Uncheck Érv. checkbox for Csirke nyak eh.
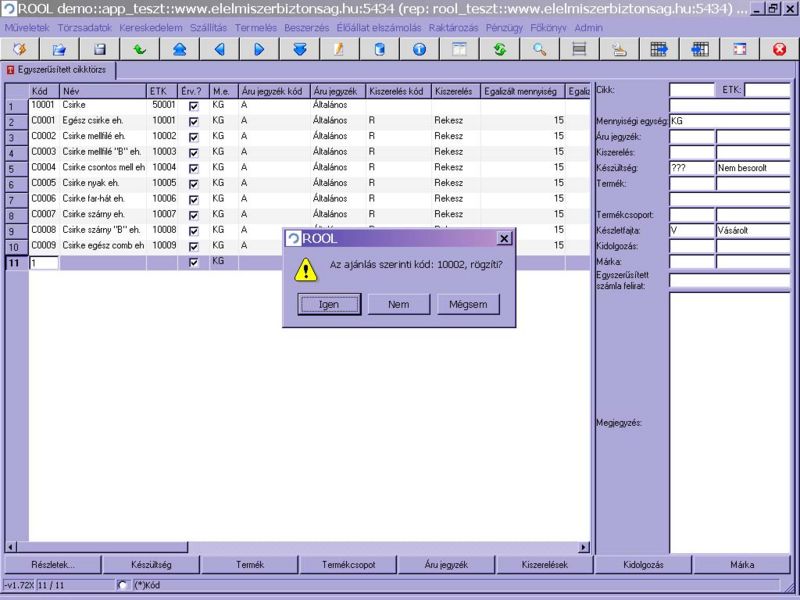Image resolution: width=800 pixels, height=600 pixels. click(x=194, y=184)
